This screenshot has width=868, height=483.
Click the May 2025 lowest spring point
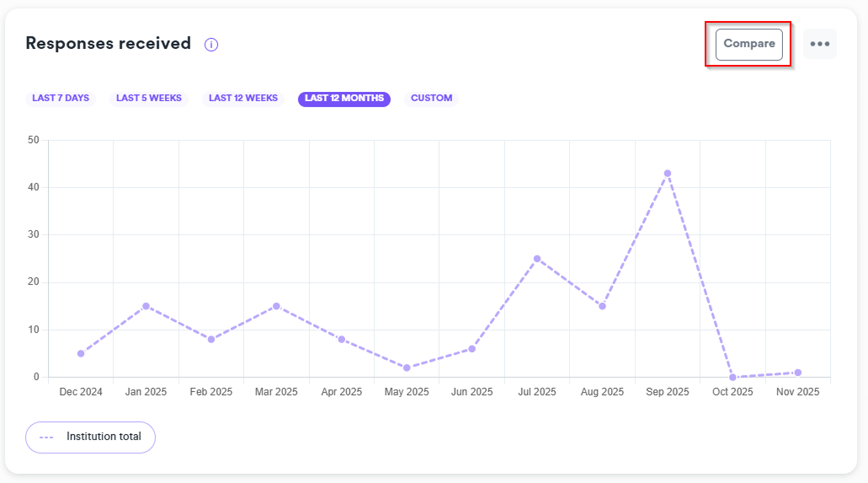[x=407, y=368]
